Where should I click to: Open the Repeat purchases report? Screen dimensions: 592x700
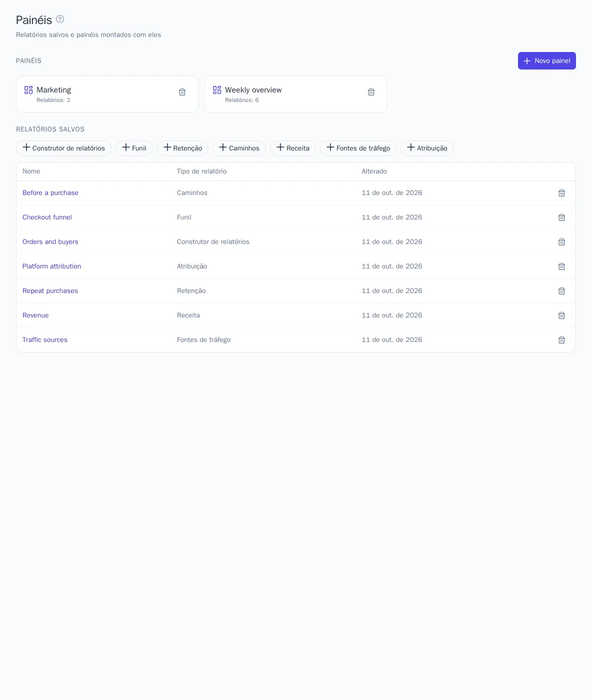pos(50,291)
